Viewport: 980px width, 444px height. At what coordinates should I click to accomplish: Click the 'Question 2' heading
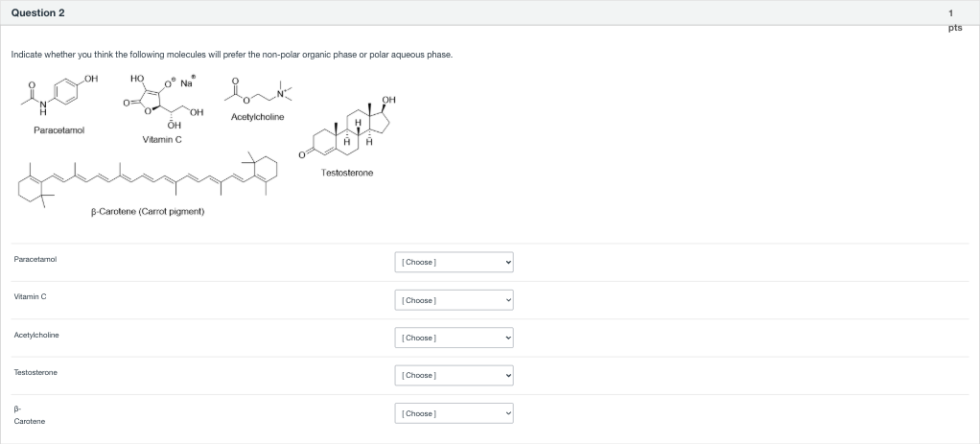pyautogui.click(x=37, y=13)
